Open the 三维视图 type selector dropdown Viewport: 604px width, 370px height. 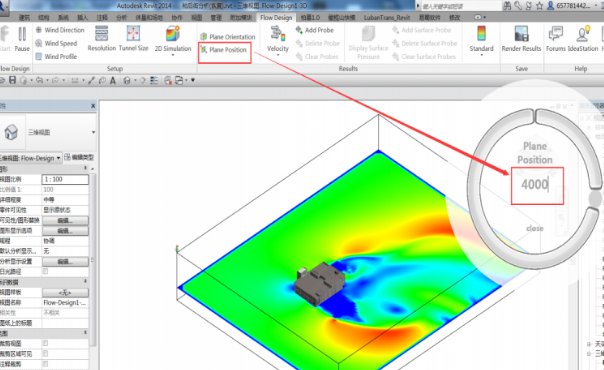[x=93, y=132]
